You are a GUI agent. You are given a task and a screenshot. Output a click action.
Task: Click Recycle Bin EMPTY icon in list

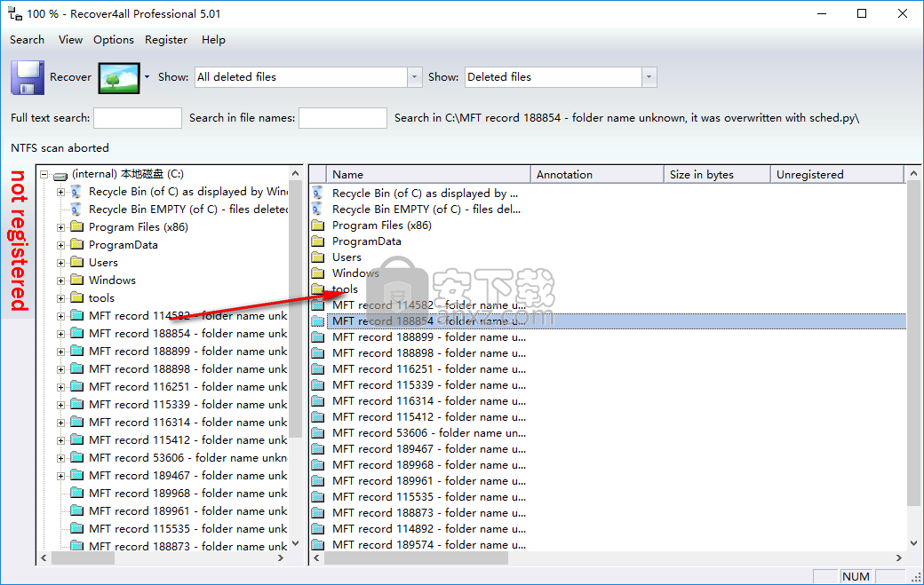(318, 209)
